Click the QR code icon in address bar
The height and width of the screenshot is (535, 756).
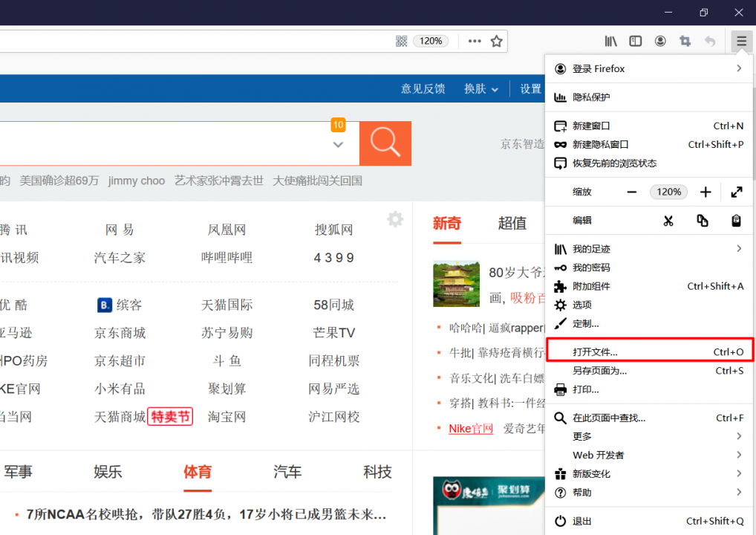click(x=401, y=42)
